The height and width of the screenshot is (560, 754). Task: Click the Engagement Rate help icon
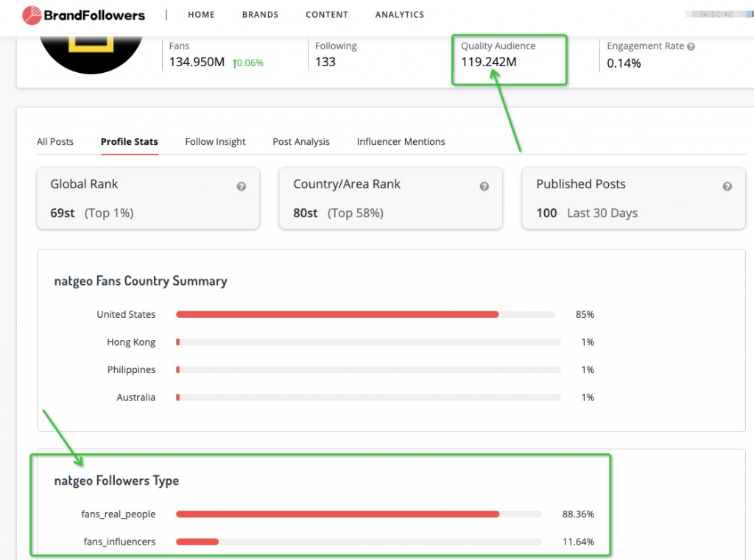(x=691, y=46)
